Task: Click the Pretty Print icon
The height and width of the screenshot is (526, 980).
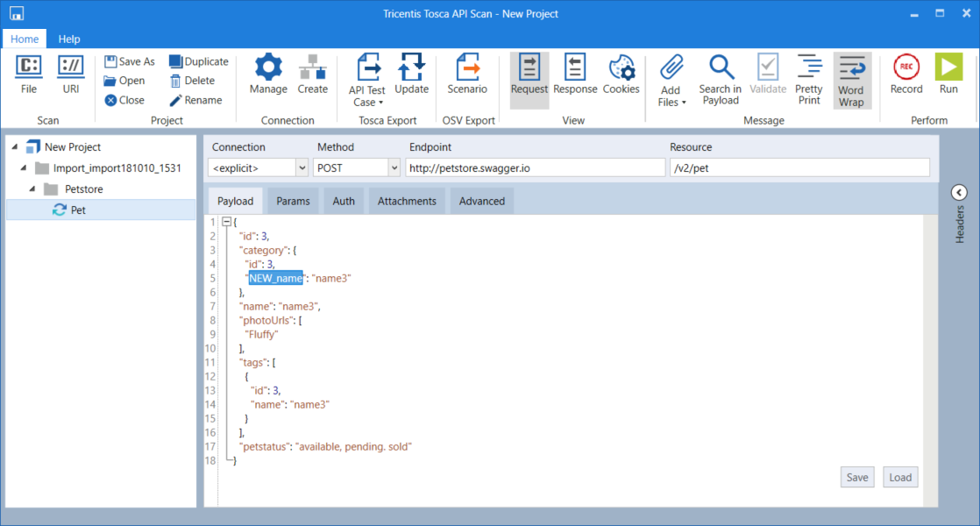Action: tap(808, 79)
